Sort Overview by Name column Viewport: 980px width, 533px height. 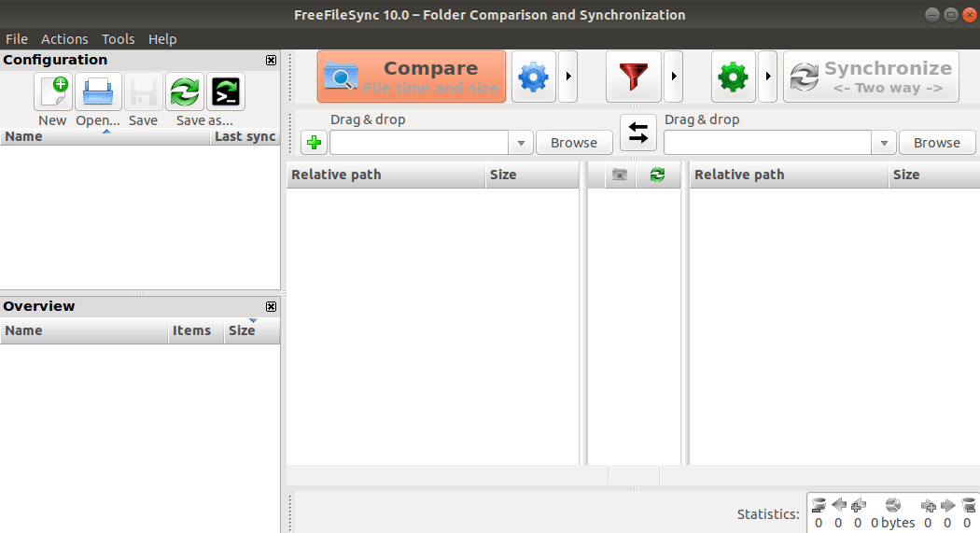point(84,331)
